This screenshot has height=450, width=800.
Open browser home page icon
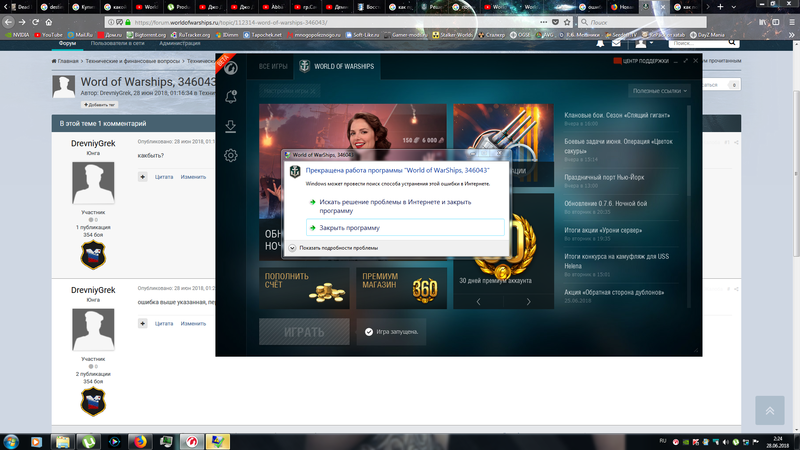[49, 22]
